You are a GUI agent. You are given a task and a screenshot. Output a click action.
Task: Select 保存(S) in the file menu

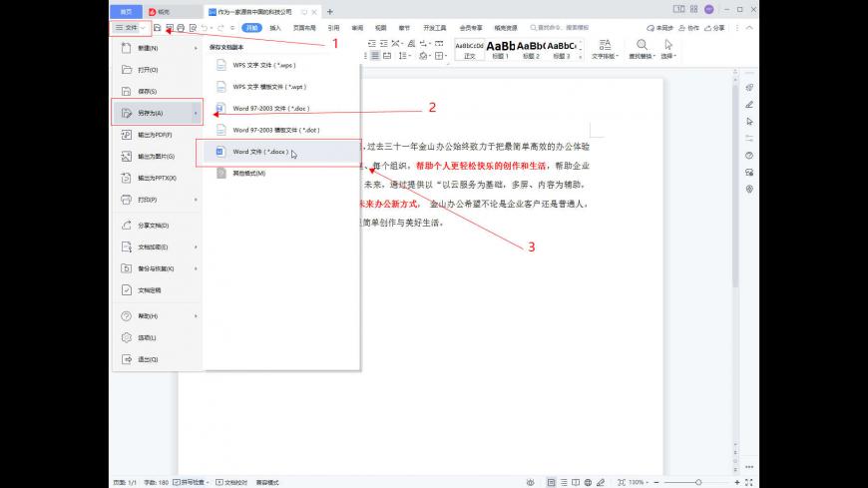[x=158, y=92]
